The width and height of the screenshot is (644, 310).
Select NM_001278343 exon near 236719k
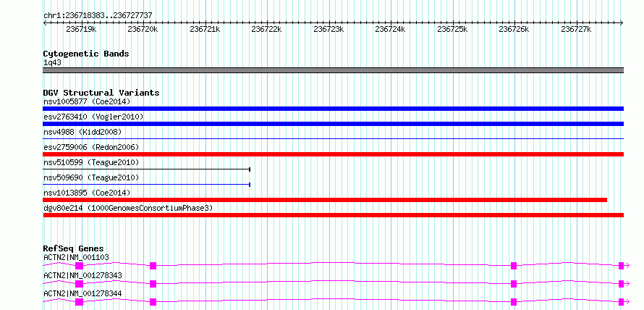click(x=80, y=284)
